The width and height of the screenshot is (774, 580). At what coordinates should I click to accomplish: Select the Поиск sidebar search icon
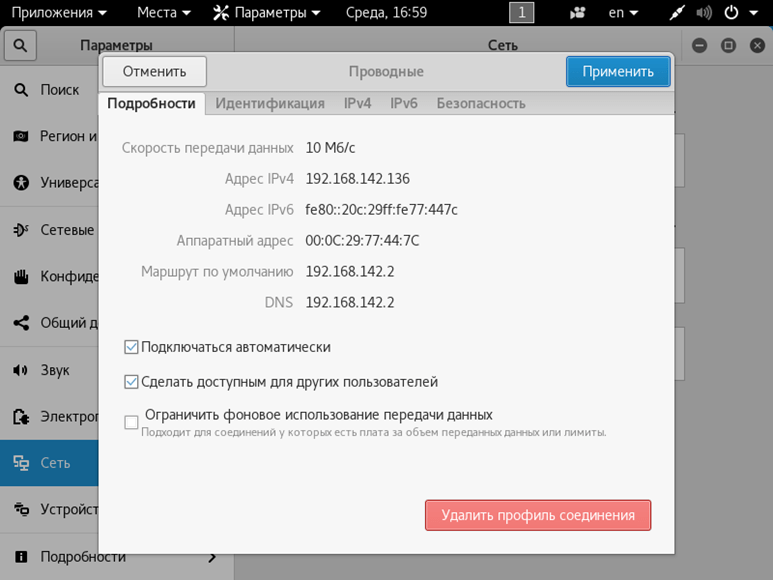(x=21, y=90)
